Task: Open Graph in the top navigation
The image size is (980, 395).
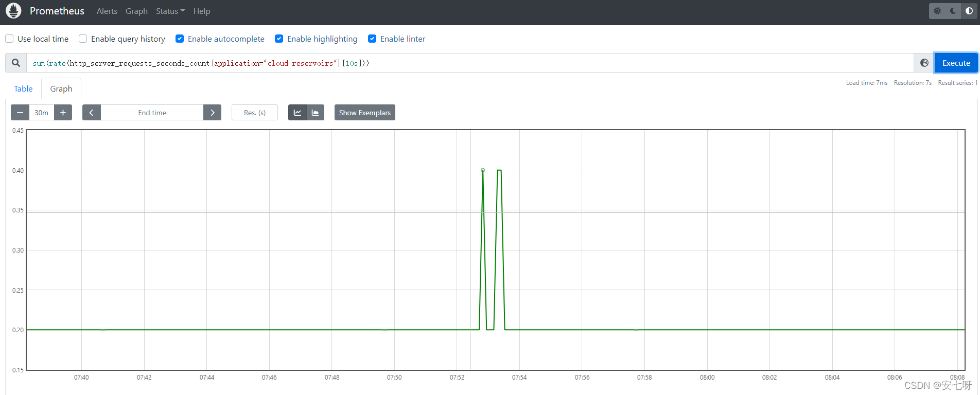Action: coord(136,11)
